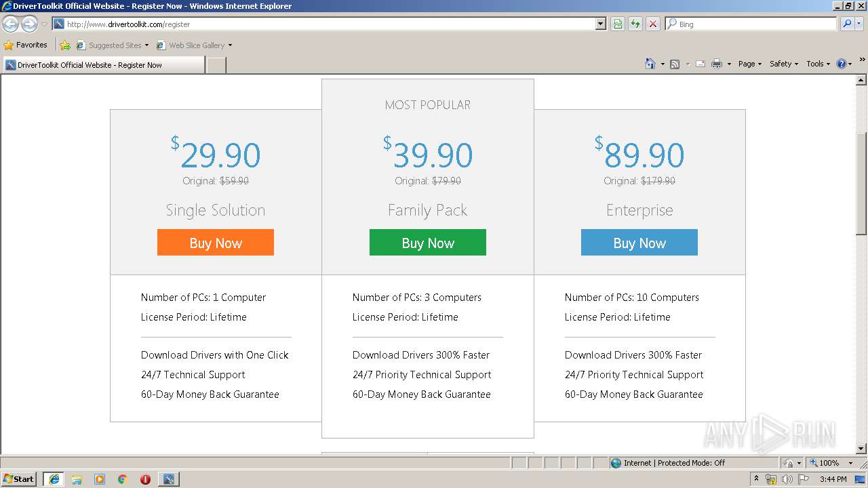Click inside the address bar URL field
This screenshot has height=488, width=868.
click(329, 24)
